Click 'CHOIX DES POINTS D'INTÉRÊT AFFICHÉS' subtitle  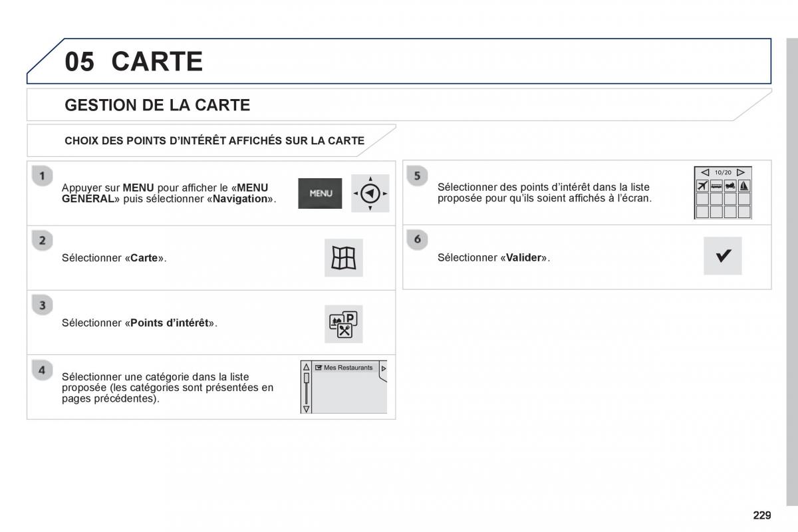(214, 140)
